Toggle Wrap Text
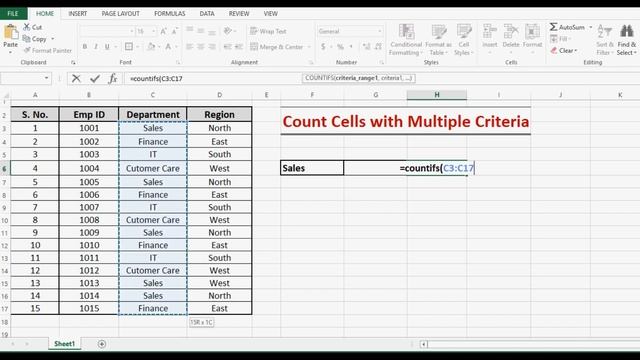640x360 pixels. point(268,31)
